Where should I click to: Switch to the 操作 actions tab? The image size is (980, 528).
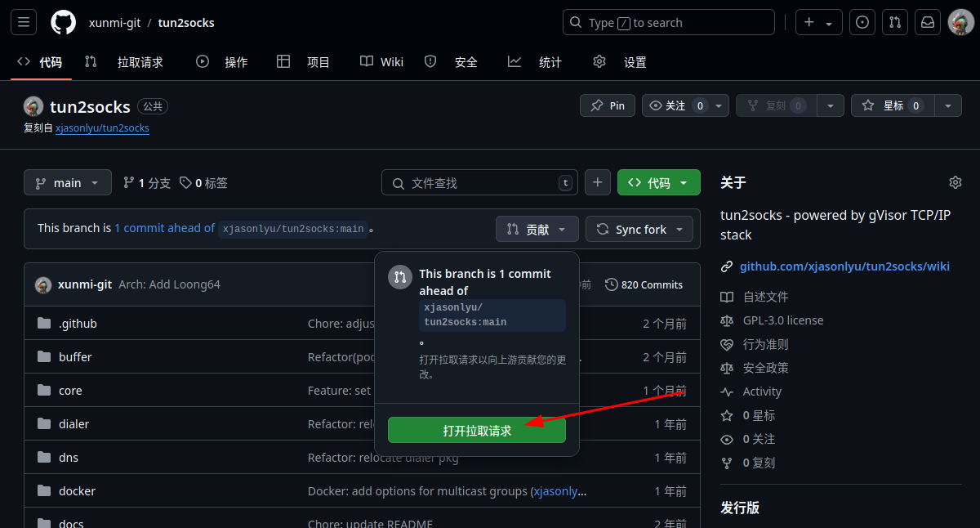222,62
